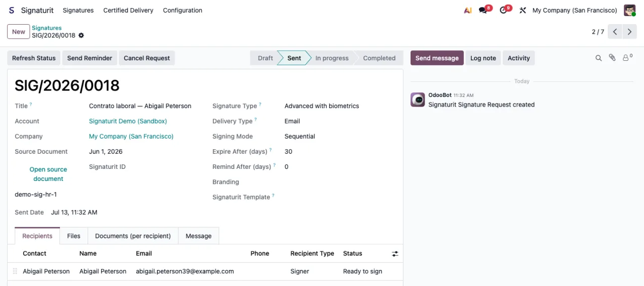Click the Signer recipient type cell
This screenshot has height=286, width=644.
[x=300, y=271]
